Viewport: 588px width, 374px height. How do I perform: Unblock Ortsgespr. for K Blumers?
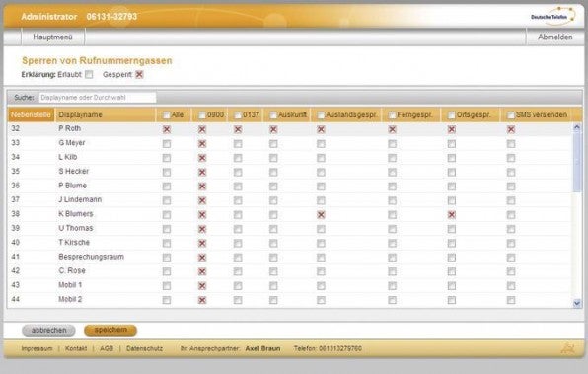pyautogui.click(x=452, y=215)
